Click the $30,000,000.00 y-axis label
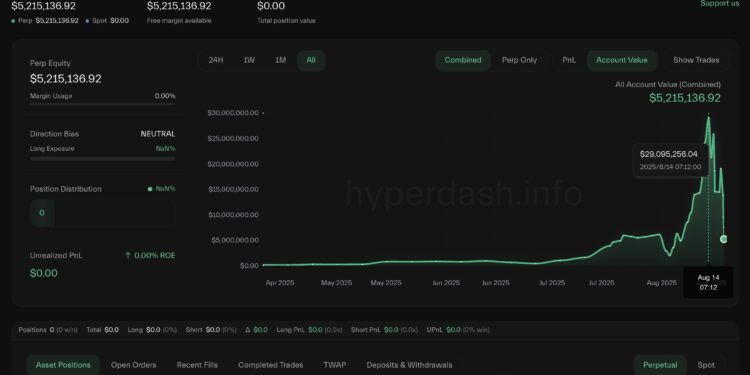The image size is (750, 375). coord(233,113)
